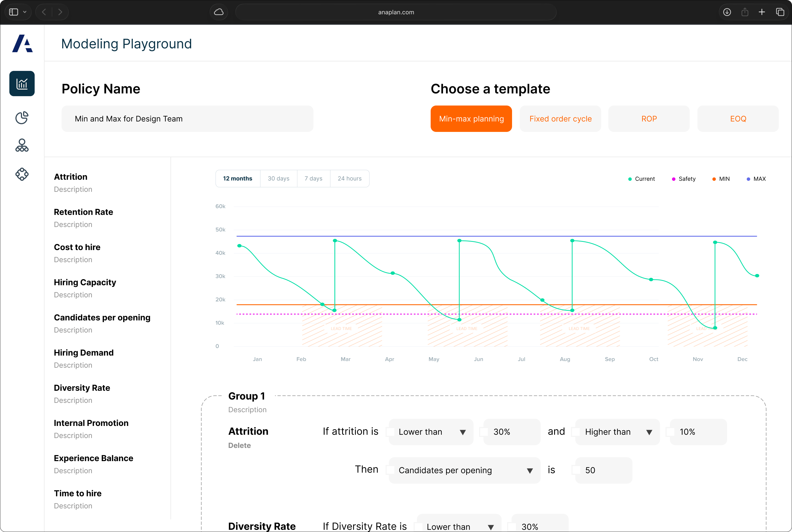The image size is (792, 532).
Task: Click the Anaplan logo icon
Action: [22, 43]
